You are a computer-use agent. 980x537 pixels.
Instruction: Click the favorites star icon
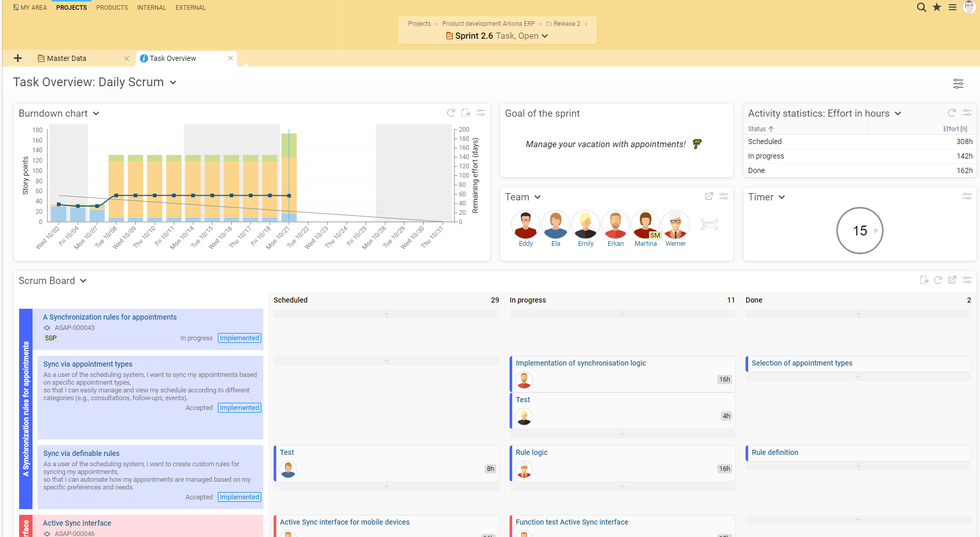tap(937, 7)
